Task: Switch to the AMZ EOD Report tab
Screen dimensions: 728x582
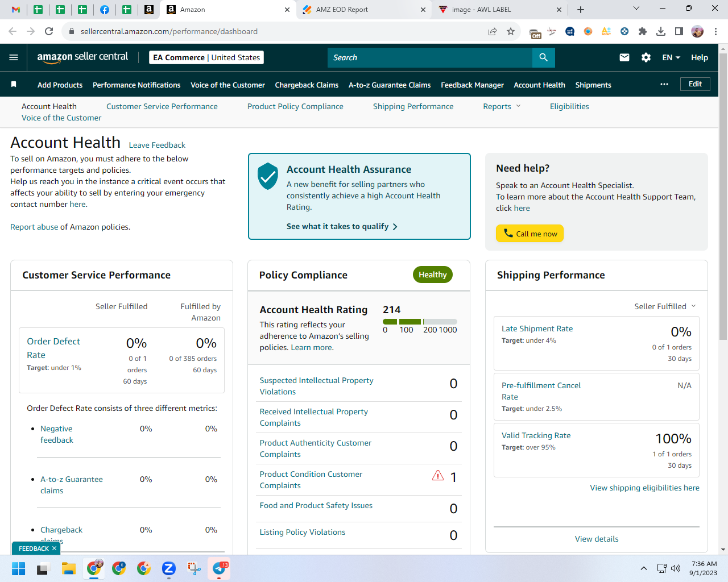Action: pyautogui.click(x=364, y=10)
